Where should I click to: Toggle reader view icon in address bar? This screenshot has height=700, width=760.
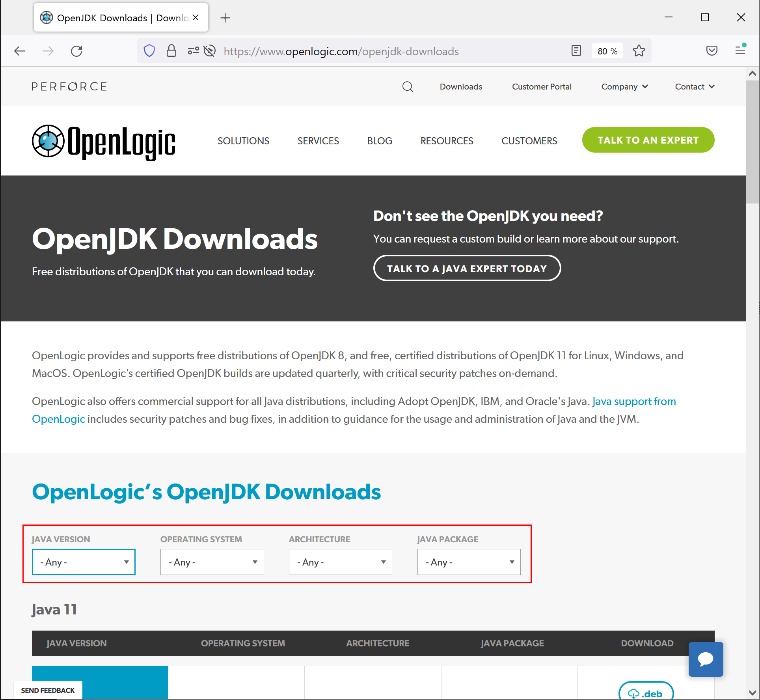coord(576,51)
